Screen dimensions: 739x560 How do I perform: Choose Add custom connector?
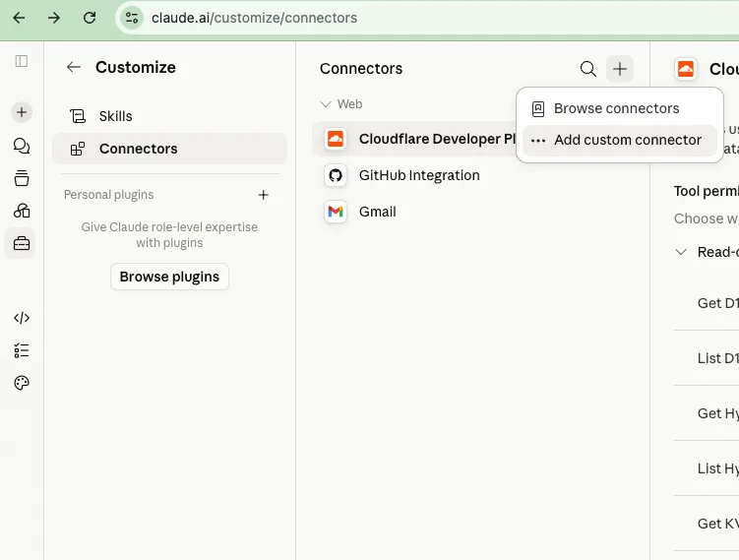click(620, 140)
